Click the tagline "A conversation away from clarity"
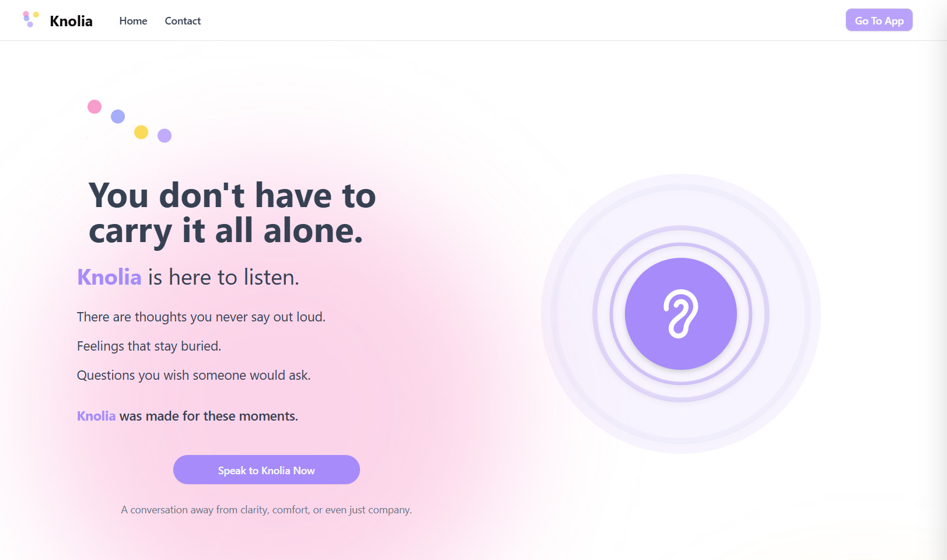947x560 pixels. [x=266, y=510]
